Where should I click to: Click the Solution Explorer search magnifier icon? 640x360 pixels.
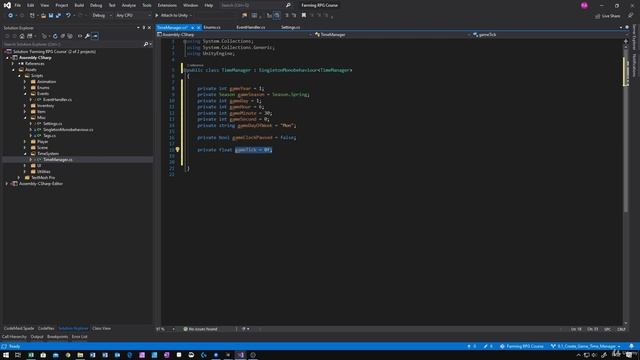coord(146,44)
